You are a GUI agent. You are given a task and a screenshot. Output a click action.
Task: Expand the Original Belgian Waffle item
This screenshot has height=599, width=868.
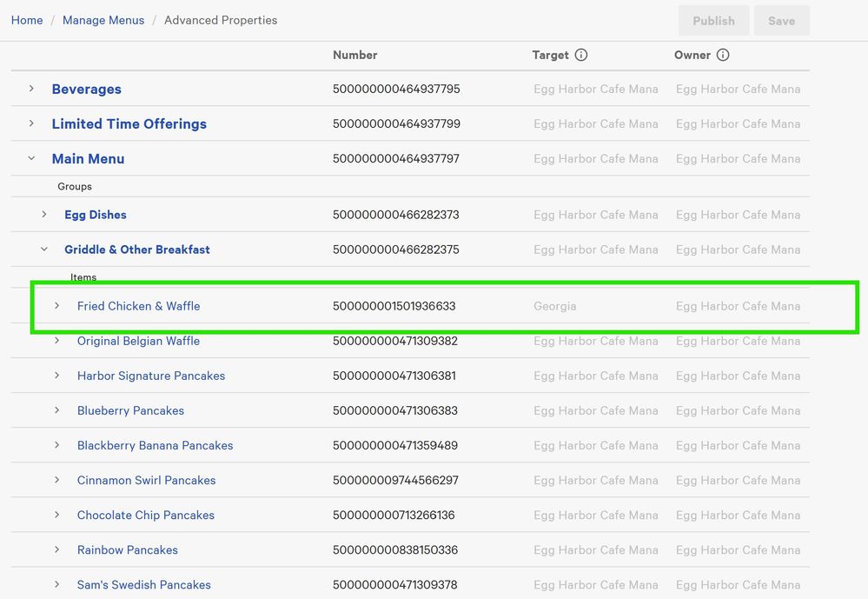pyautogui.click(x=57, y=341)
